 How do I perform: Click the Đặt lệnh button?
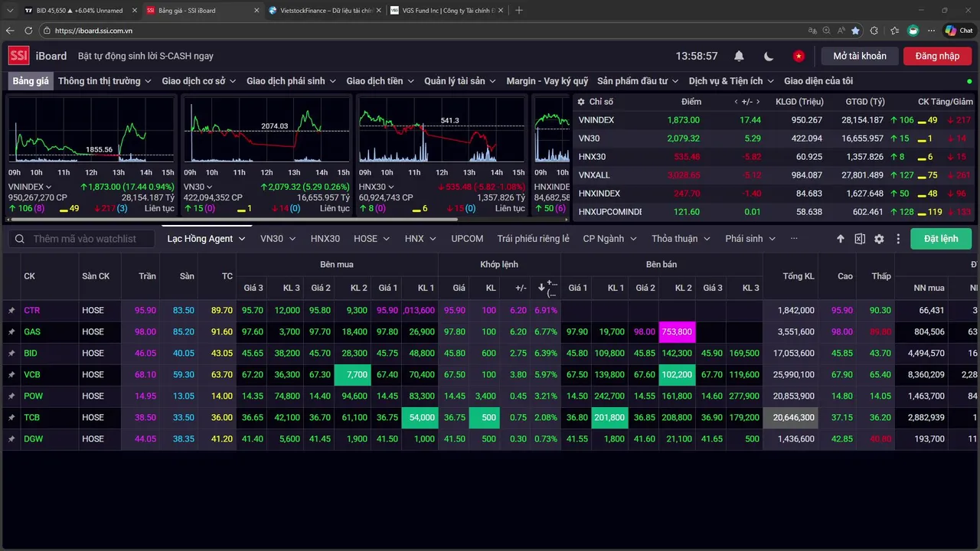(941, 239)
